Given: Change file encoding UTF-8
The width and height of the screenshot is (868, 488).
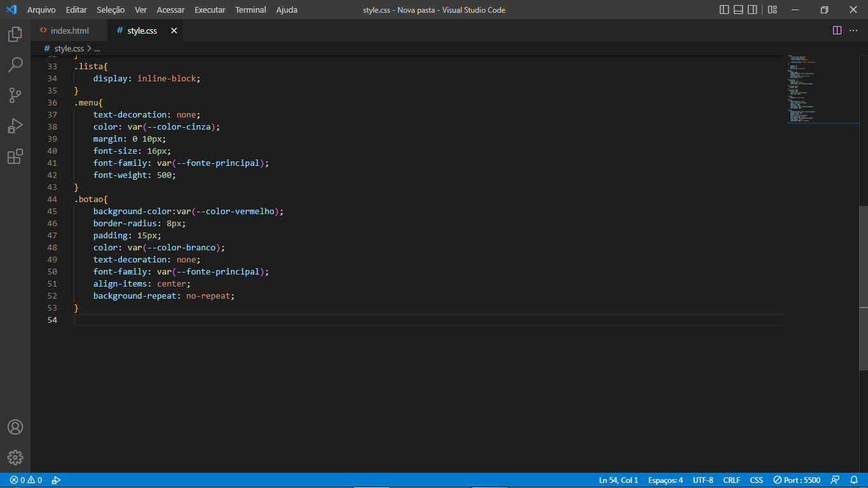Looking at the screenshot, I should coord(703,480).
